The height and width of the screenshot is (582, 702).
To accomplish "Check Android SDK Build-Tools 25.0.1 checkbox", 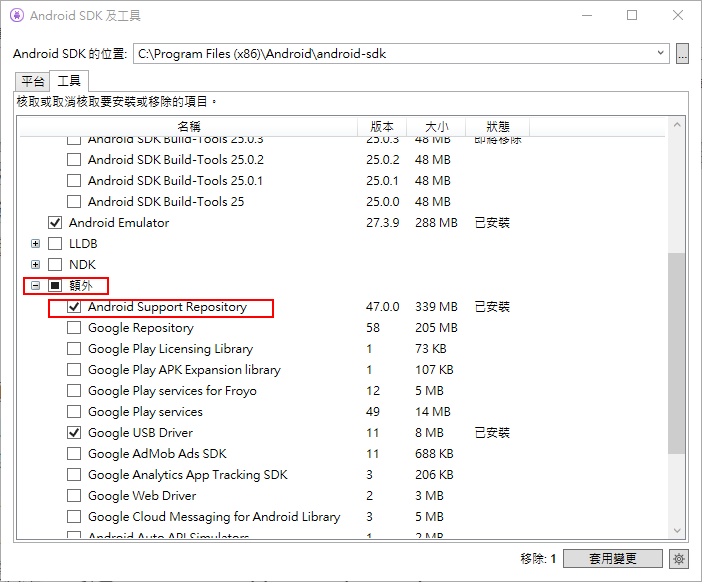I will pyautogui.click(x=74, y=180).
